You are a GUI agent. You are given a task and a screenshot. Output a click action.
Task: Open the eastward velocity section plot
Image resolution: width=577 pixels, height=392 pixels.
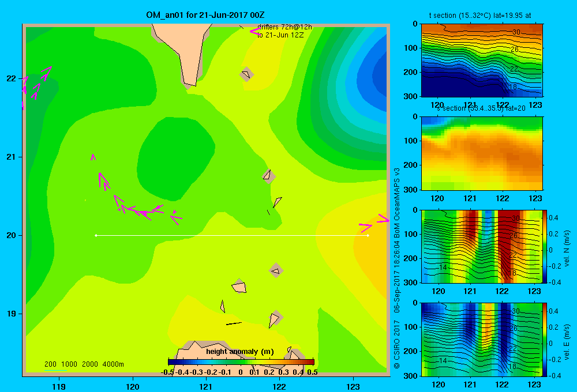(482, 340)
